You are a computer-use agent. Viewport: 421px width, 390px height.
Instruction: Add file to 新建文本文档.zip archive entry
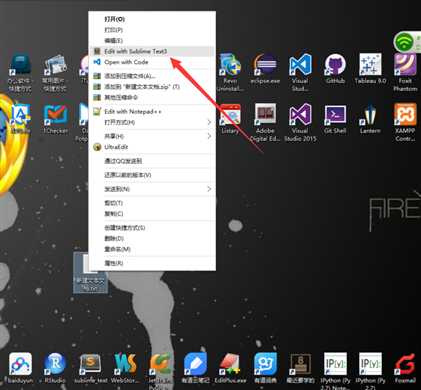point(152,87)
